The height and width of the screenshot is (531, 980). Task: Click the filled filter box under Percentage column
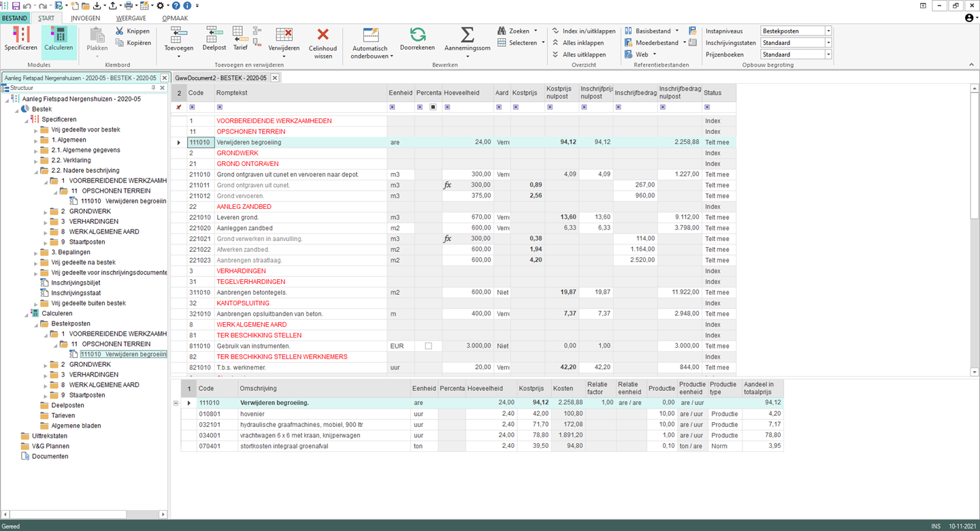tap(434, 107)
